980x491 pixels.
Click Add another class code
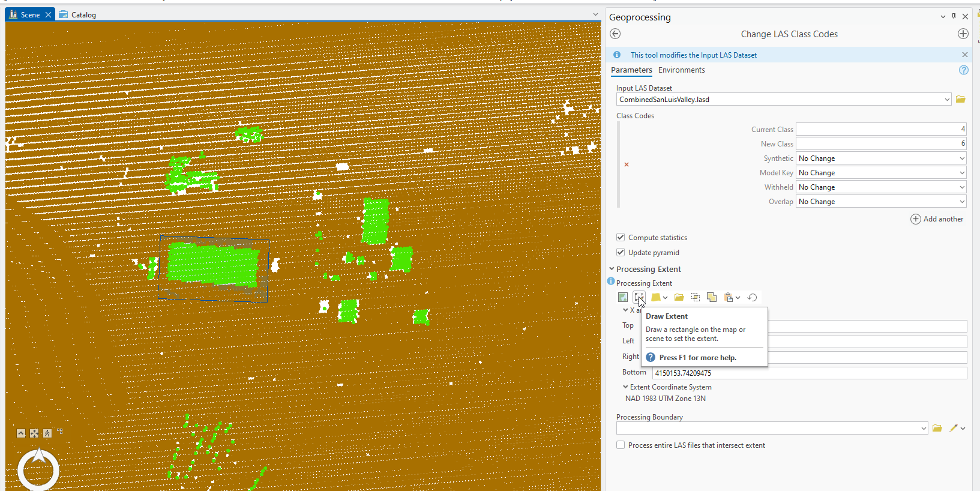pos(937,219)
